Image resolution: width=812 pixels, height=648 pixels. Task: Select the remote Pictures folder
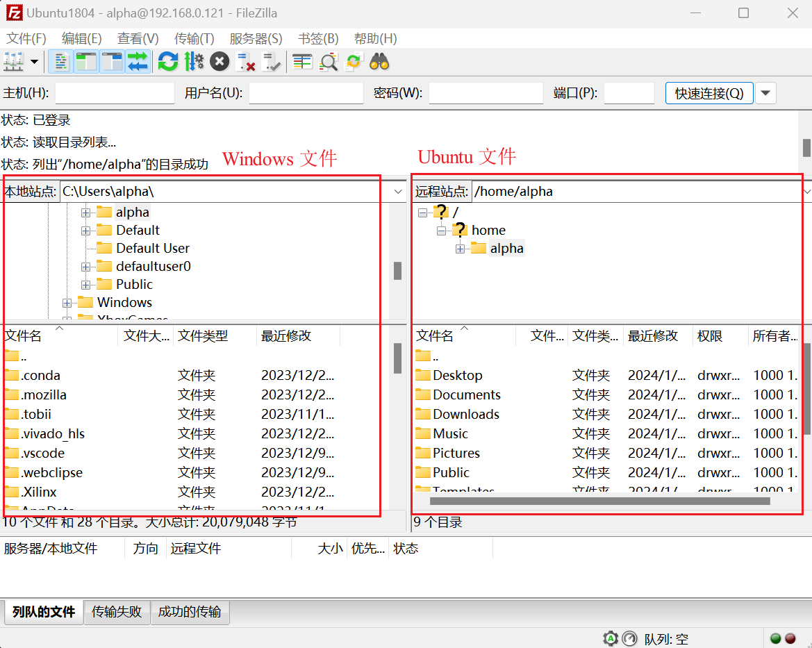coord(607,454)
